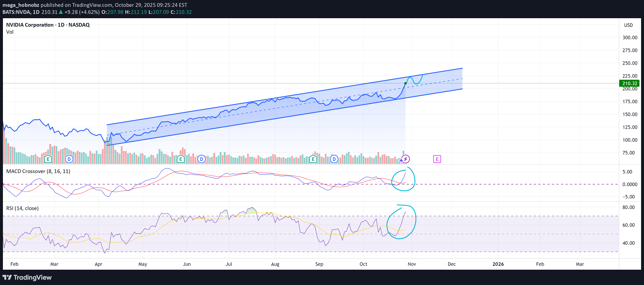The image size is (644, 285).
Task: Click the Vol indicator label
Action: point(10,32)
